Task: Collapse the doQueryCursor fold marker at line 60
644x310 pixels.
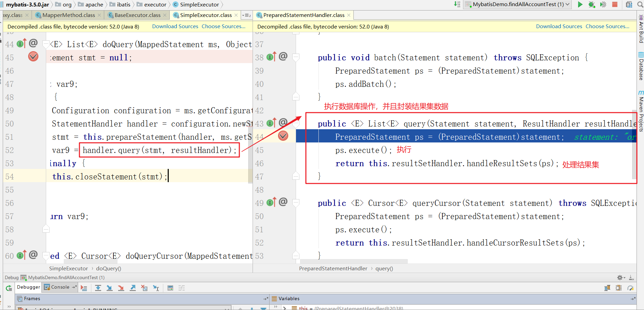Action: (x=46, y=255)
